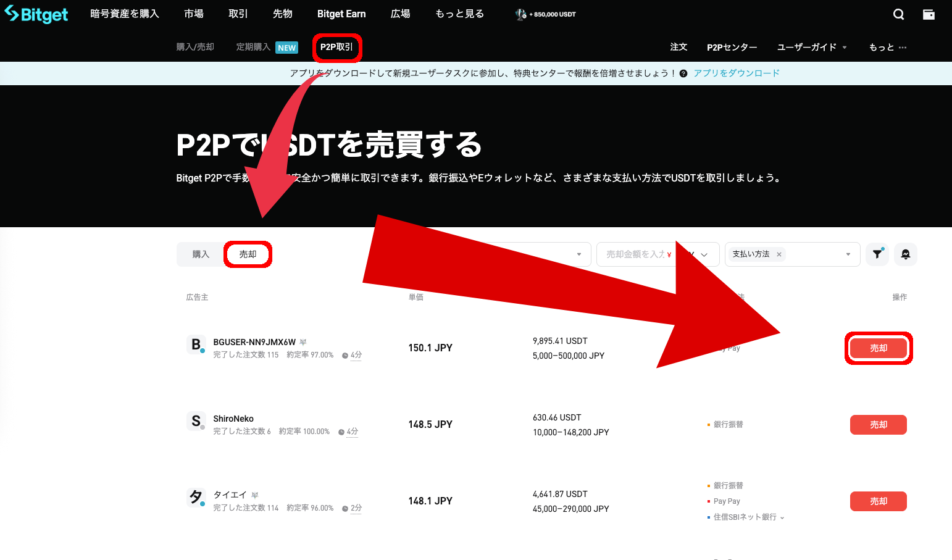
Task: Open the Bitget Earn menu
Action: coord(341,14)
